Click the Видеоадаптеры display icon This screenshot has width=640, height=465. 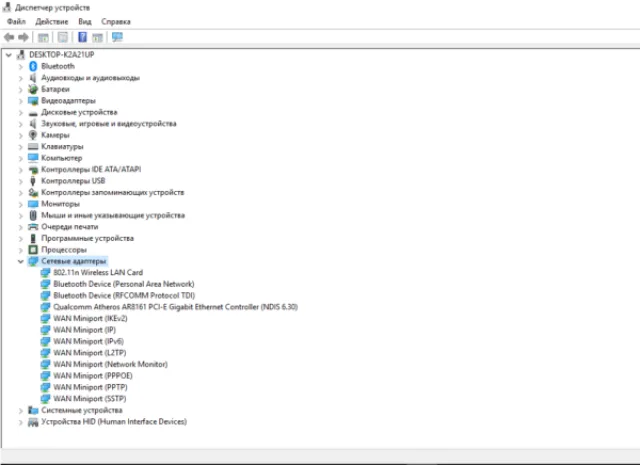click(x=33, y=100)
